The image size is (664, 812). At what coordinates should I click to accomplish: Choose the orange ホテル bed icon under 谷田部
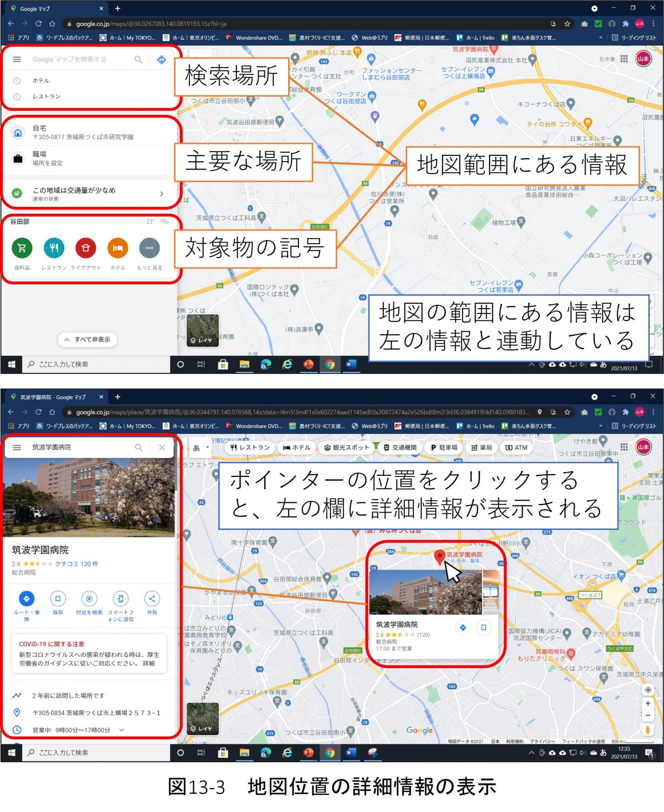(x=118, y=248)
